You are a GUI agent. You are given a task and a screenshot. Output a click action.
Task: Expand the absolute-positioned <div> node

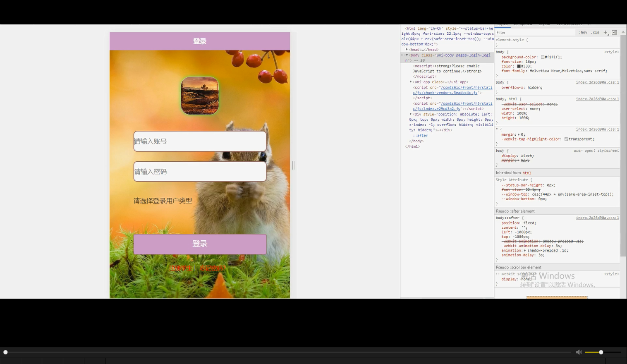[411, 114]
